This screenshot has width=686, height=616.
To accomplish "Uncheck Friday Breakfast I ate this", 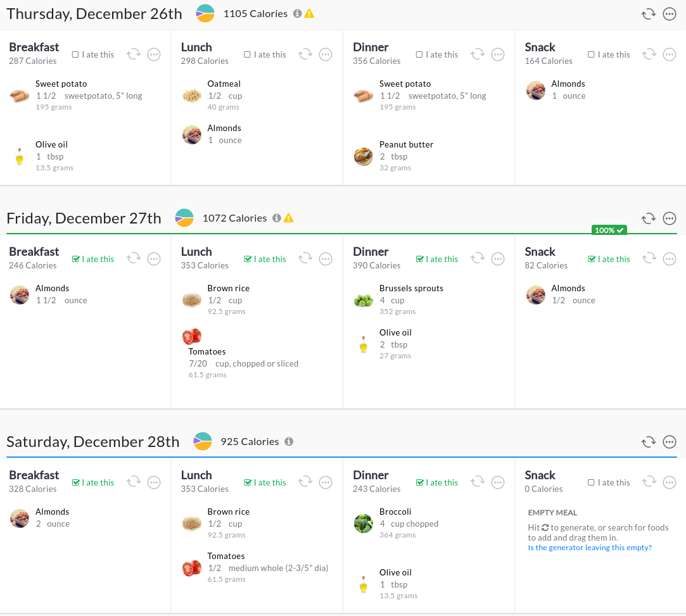I will pos(75,260).
